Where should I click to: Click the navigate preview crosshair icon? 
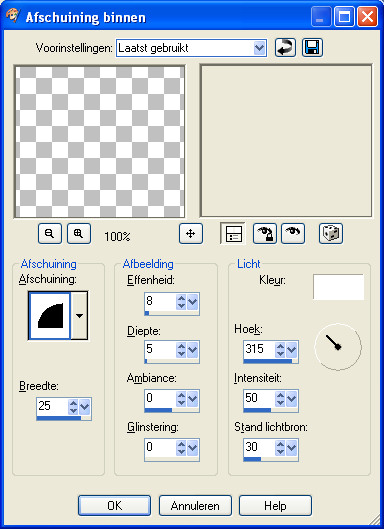(x=191, y=233)
